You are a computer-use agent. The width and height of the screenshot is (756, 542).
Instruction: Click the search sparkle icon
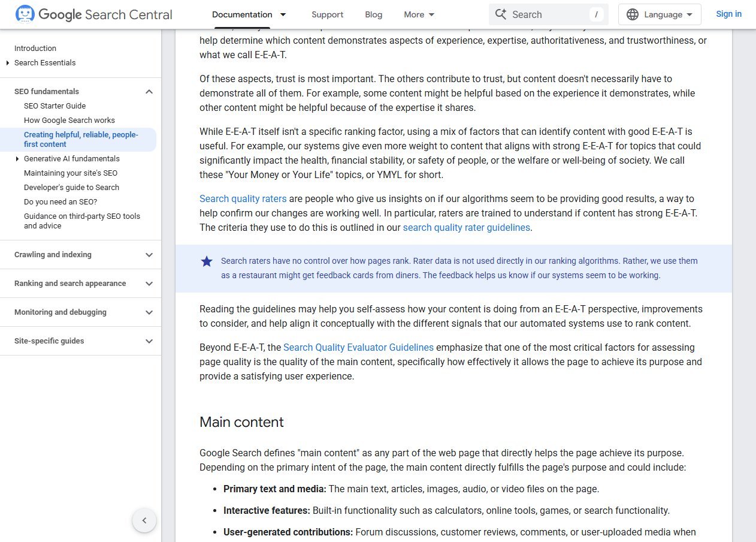pyautogui.click(x=501, y=14)
